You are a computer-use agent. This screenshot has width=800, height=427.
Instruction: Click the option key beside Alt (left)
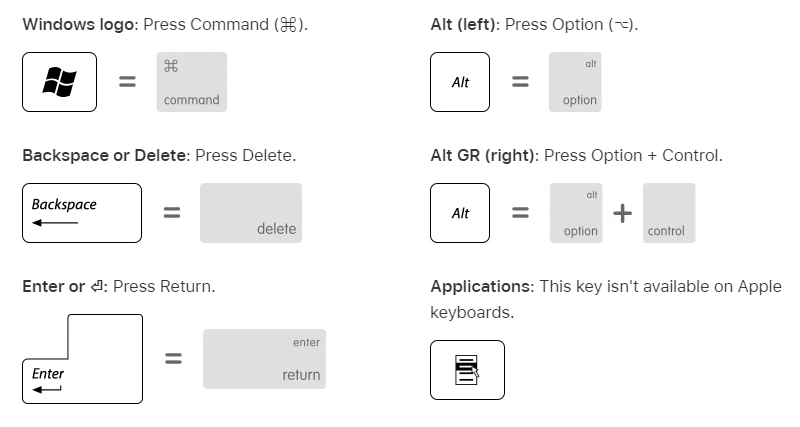[x=575, y=82]
